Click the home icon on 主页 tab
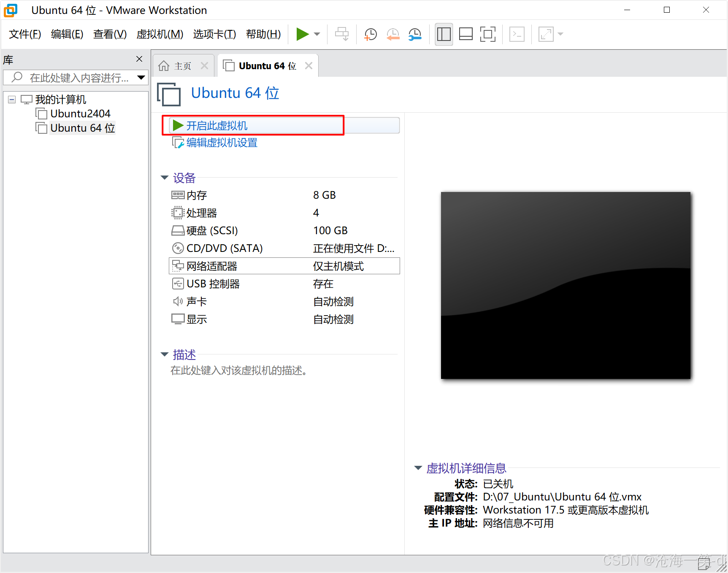Image resolution: width=728 pixels, height=573 pixels. (x=164, y=66)
